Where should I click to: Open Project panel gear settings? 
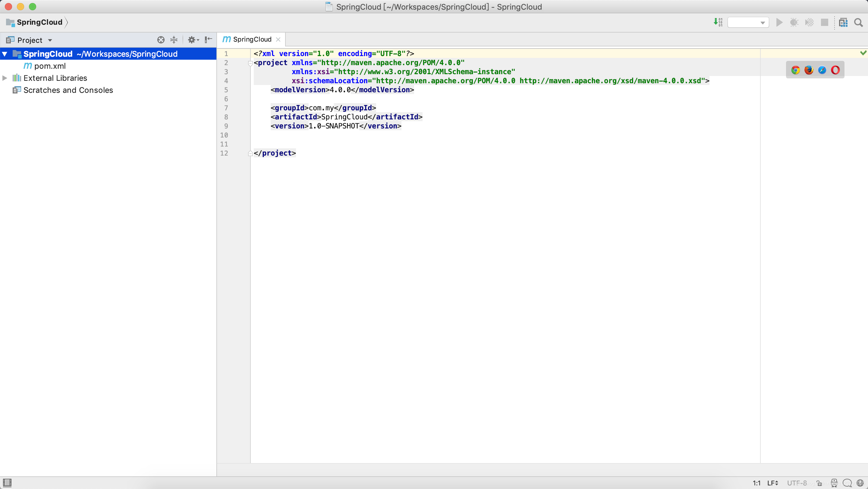click(x=193, y=40)
